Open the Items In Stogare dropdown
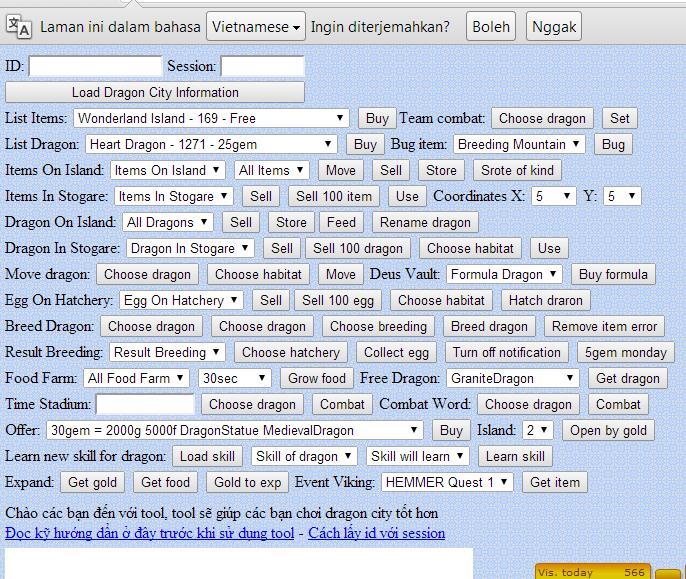The image size is (686, 579). pyautogui.click(x=174, y=196)
